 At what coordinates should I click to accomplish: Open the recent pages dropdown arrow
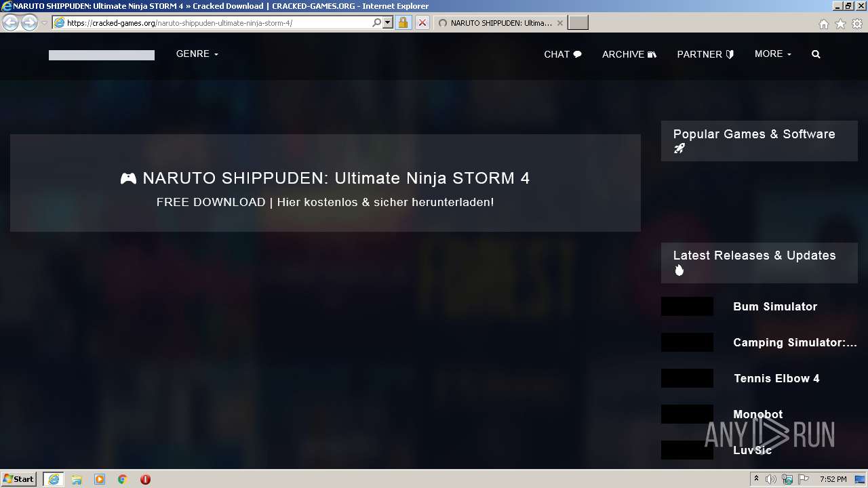point(45,23)
